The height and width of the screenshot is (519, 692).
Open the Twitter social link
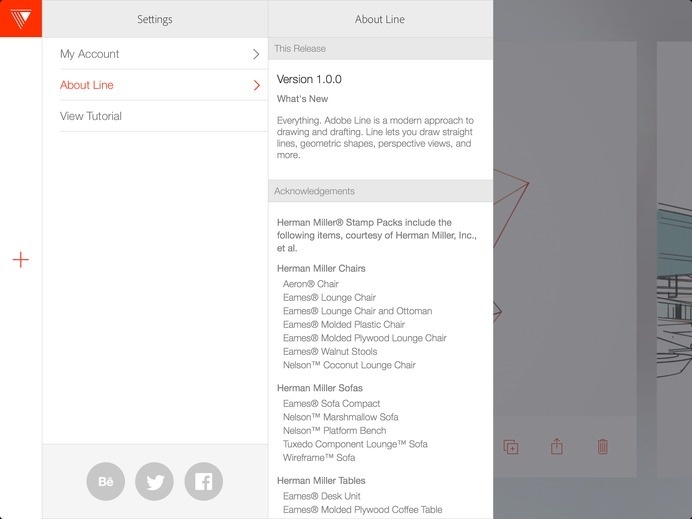(155, 481)
